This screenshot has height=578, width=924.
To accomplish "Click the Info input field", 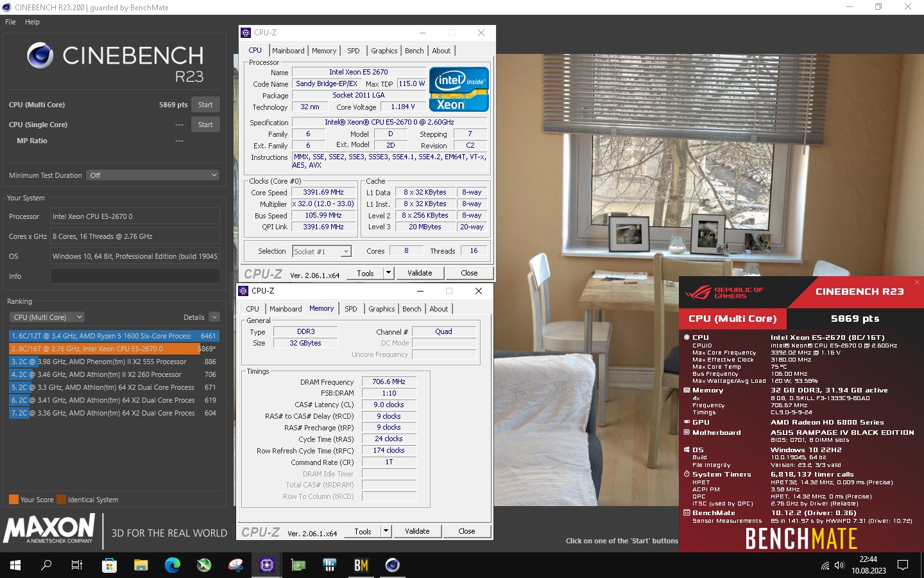I will coord(135,276).
